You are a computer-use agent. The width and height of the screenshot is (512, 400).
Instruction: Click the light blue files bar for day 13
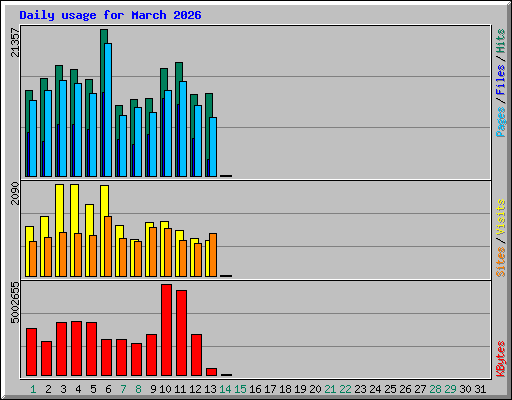(x=213, y=147)
